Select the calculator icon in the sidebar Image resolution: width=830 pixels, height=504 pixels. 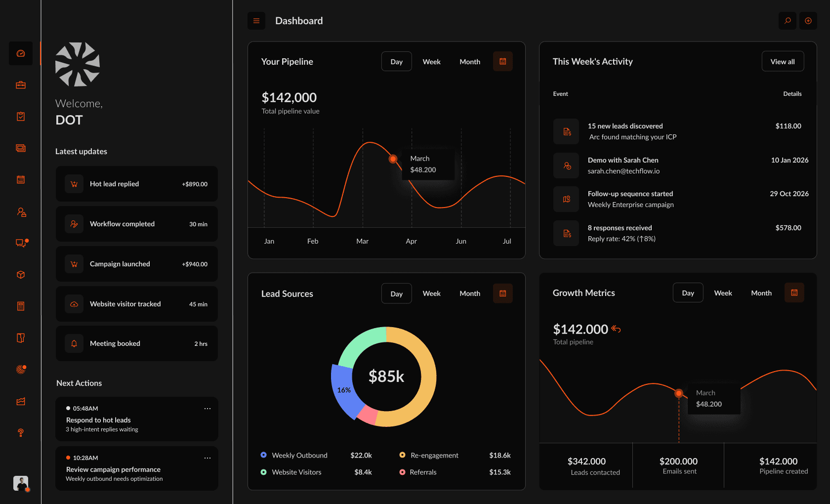click(20, 306)
